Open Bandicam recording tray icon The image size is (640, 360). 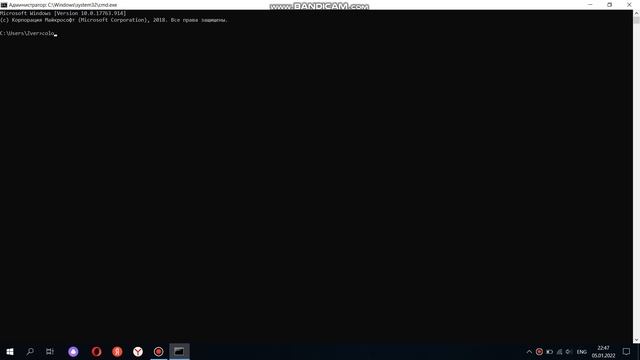pos(539,351)
